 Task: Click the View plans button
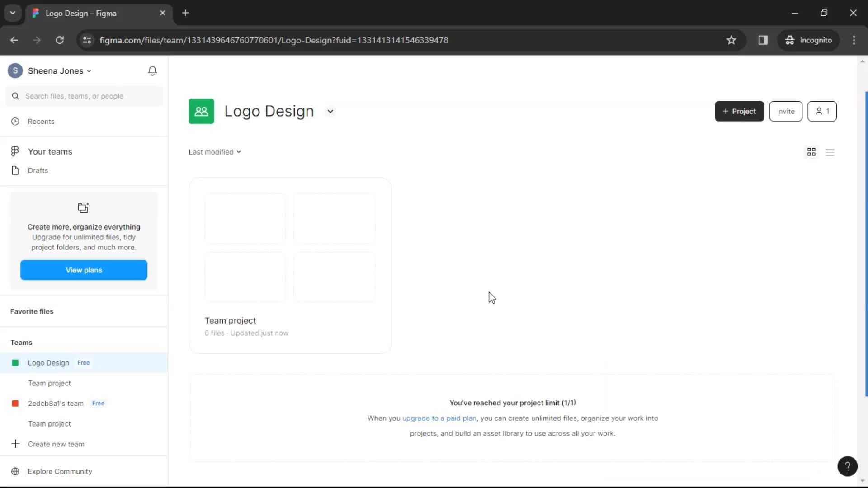tap(84, 270)
